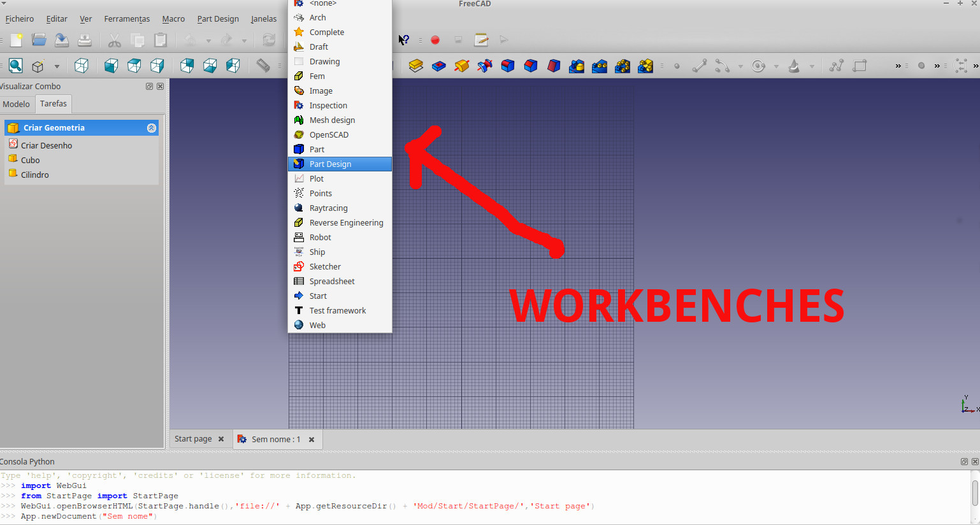Screen dimensions: 980x525
Task: Click the Chamfer tool icon
Action: 530,66
